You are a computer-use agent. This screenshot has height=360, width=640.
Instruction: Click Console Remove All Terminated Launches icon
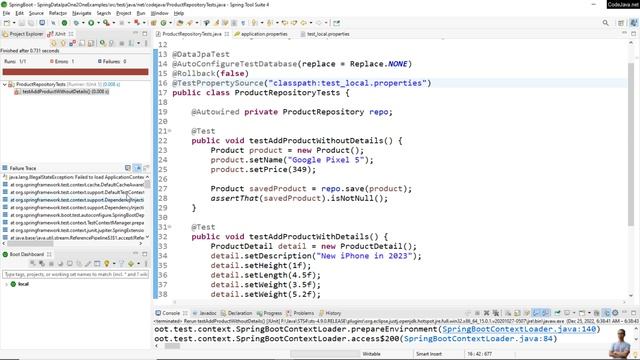pos(496,313)
